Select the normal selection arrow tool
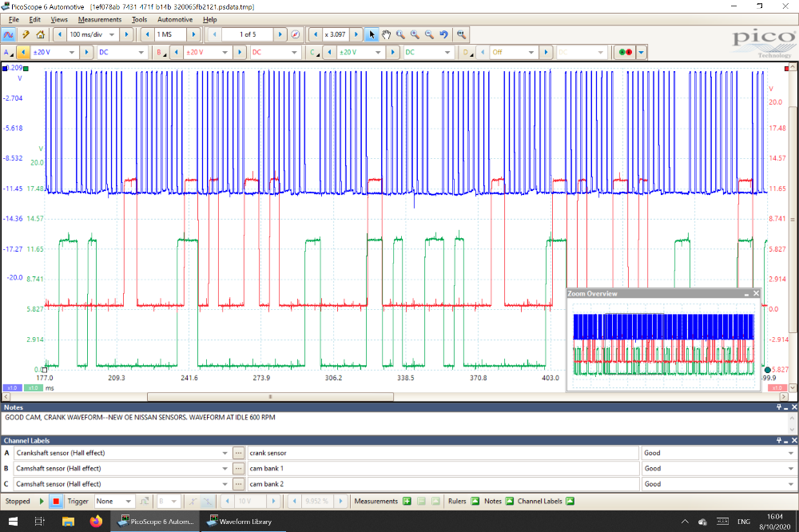799x532 pixels. coord(372,34)
